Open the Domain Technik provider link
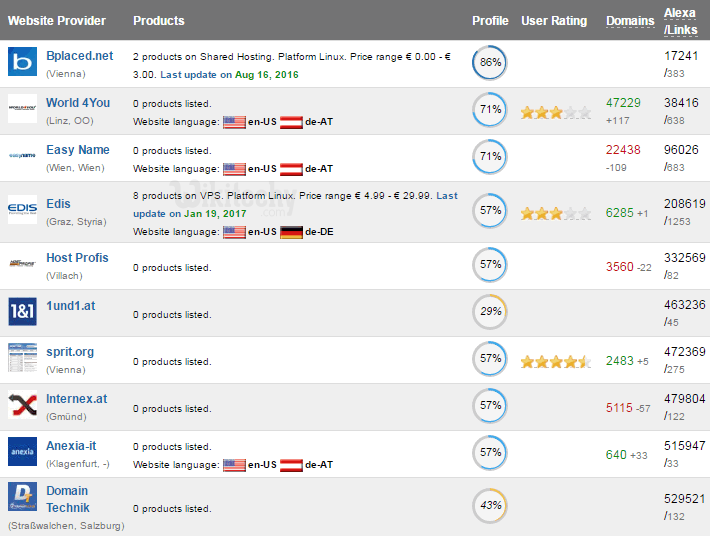The width and height of the screenshot is (710, 536). click(x=68, y=499)
